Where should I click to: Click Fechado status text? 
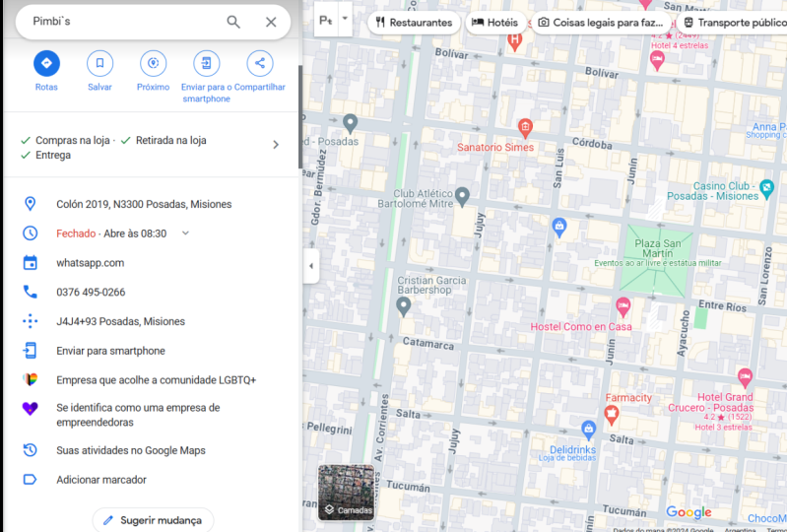76,233
